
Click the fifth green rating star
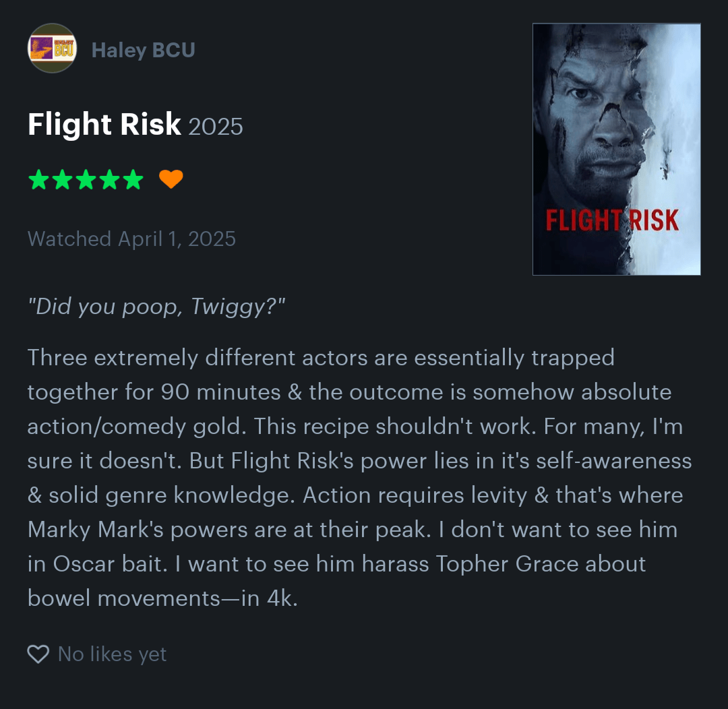coord(133,180)
